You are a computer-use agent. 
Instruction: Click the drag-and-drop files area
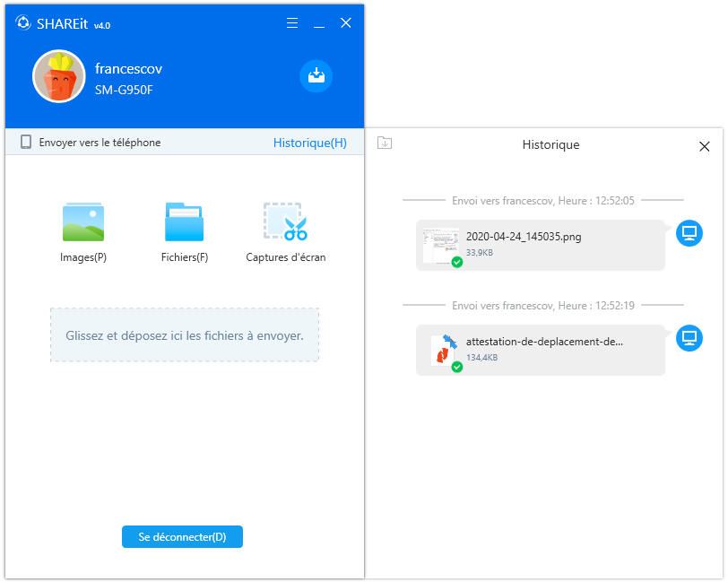pos(185,334)
